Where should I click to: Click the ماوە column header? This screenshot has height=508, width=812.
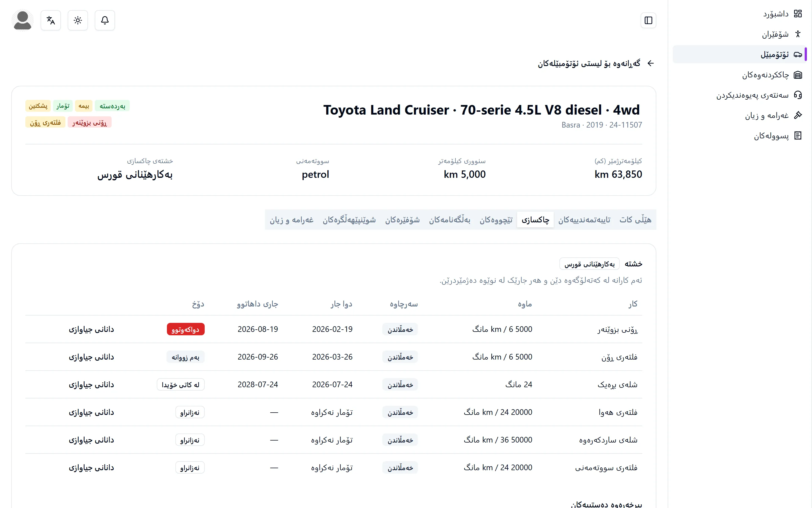pyautogui.click(x=525, y=304)
